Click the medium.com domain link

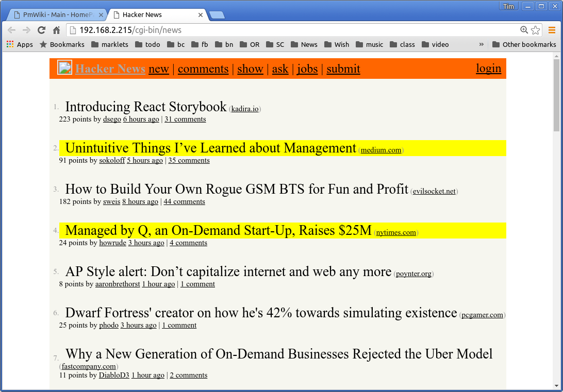[x=381, y=150]
